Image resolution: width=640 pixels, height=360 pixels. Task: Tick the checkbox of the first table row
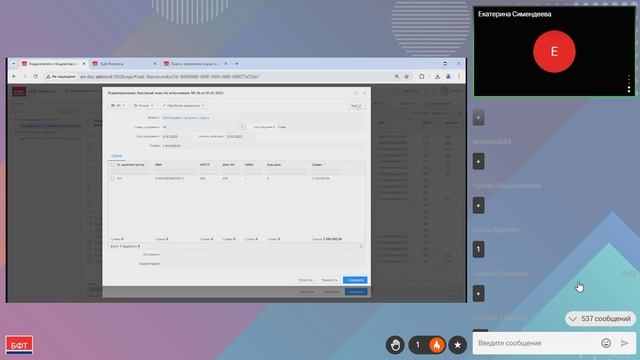(x=112, y=178)
